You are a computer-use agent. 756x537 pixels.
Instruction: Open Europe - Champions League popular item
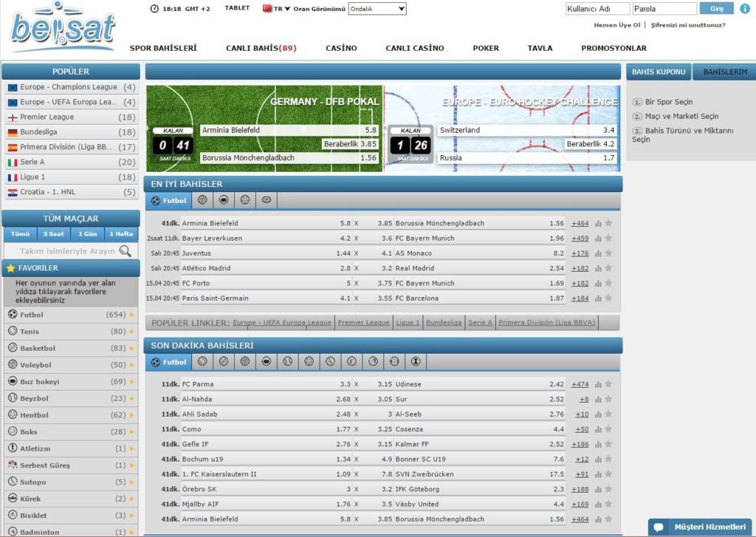[x=72, y=87]
